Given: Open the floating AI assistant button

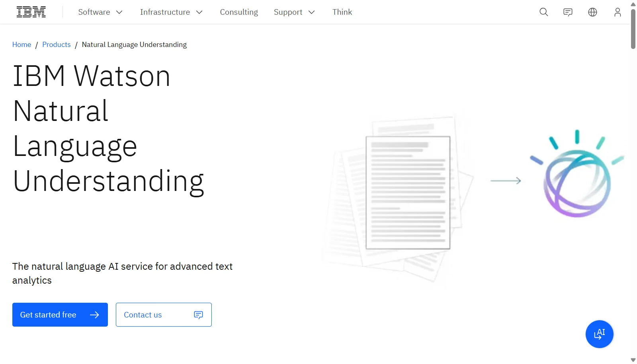Looking at the screenshot, I should click(599, 334).
